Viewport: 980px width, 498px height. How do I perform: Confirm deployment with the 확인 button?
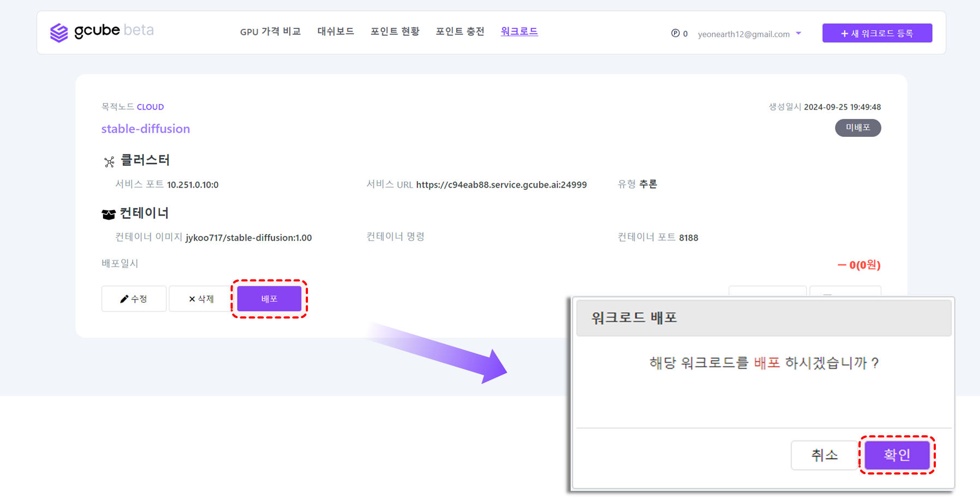(x=897, y=455)
